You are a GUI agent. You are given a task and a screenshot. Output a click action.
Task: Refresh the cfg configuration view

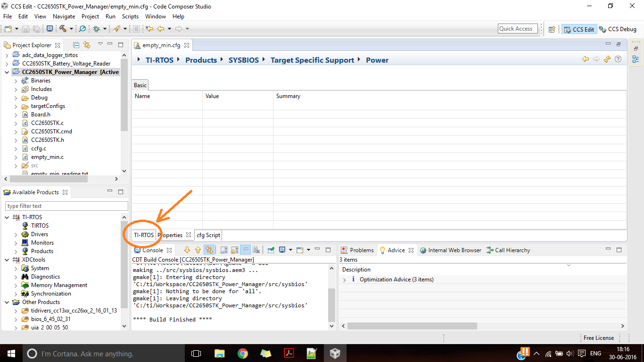tap(607, 59)
